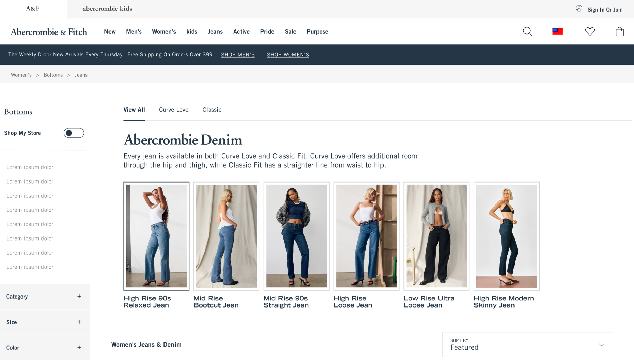Screen dimensions: 634x364
Task: Open the Women's navigation menu
Action: tap(164, 32)
